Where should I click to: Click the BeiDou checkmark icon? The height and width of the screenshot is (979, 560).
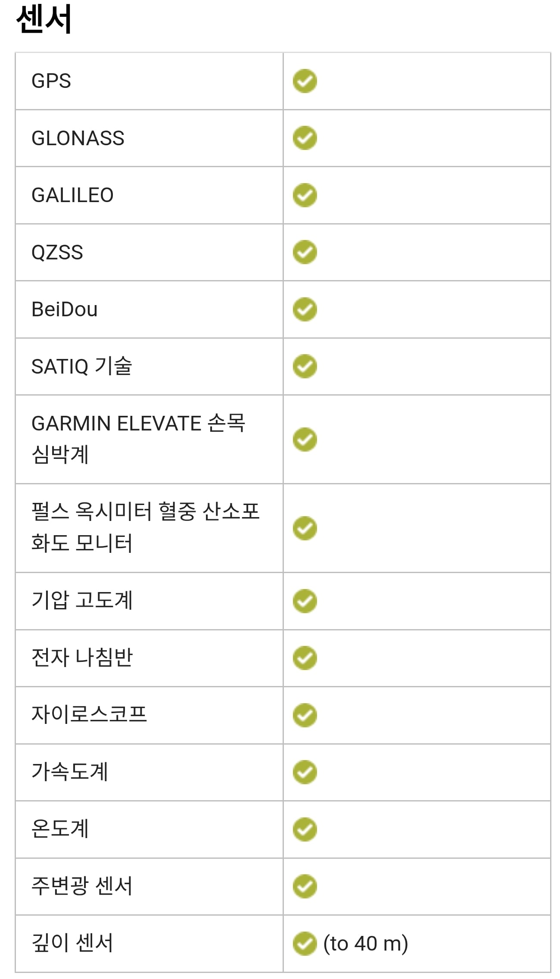(x=305, y=309)
